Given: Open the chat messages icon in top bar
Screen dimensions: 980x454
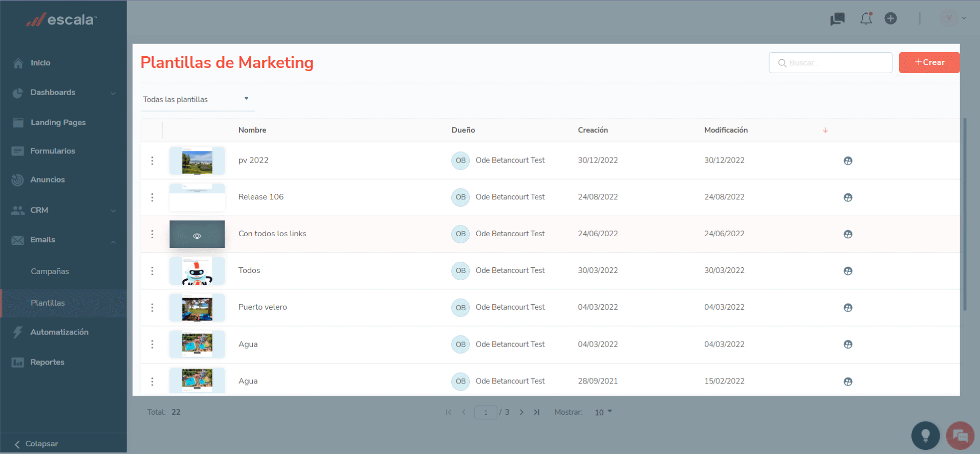Looking at the screenshot, I should pyautogui.click(x=837, y=19).
